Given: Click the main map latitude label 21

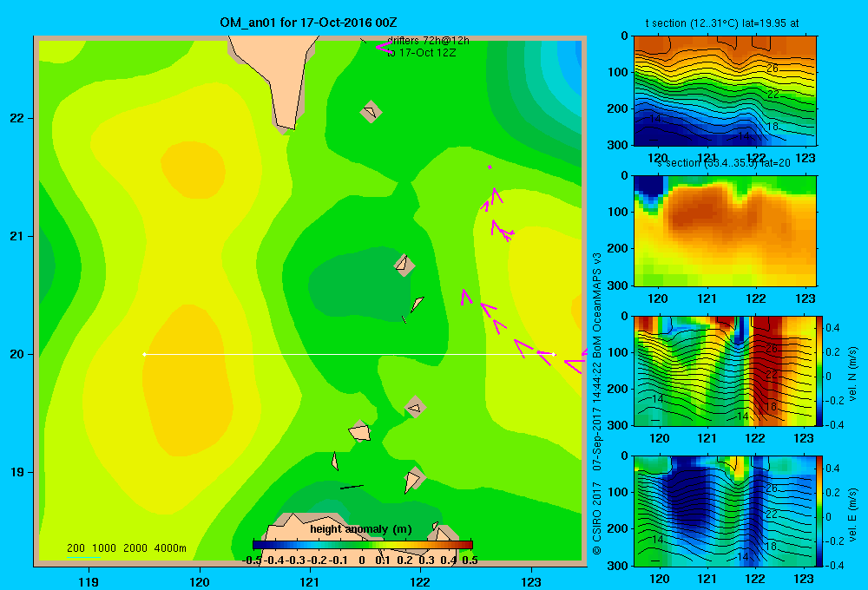Looking at the screenshot, I should coord(17,236).
